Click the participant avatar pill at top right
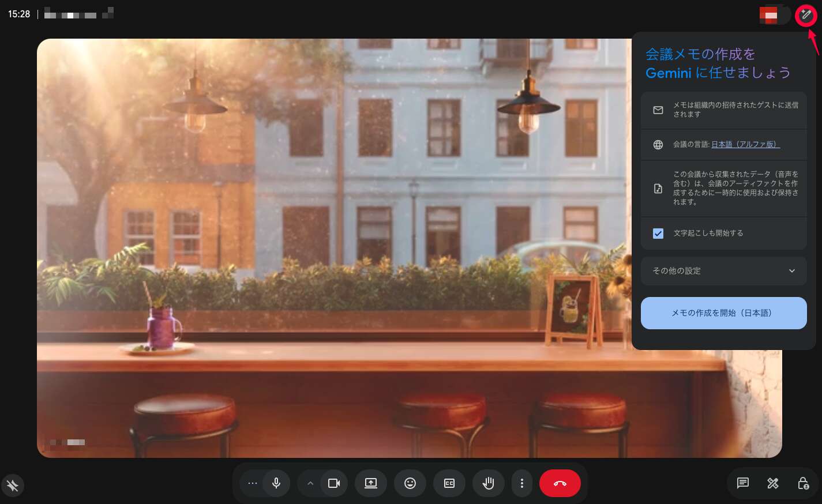The height and width of the screenshot is (504, 822). coord(775,14)
